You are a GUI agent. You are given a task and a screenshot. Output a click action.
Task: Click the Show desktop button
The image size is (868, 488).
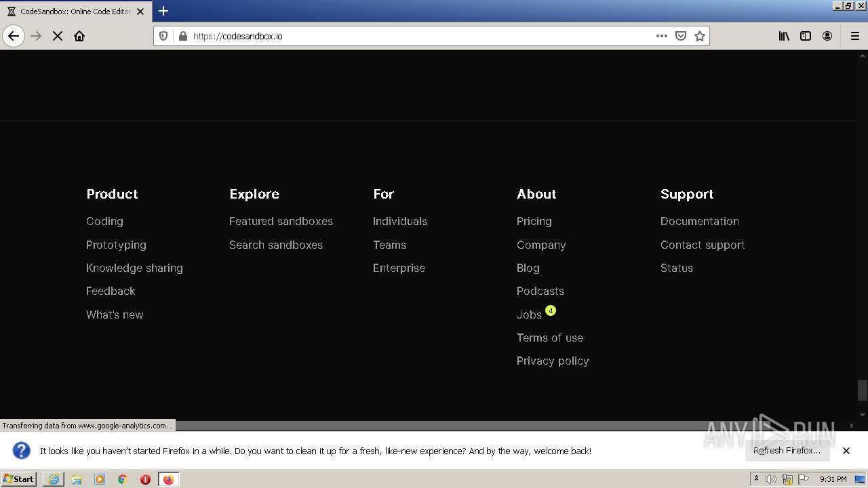tap(860, 479)
